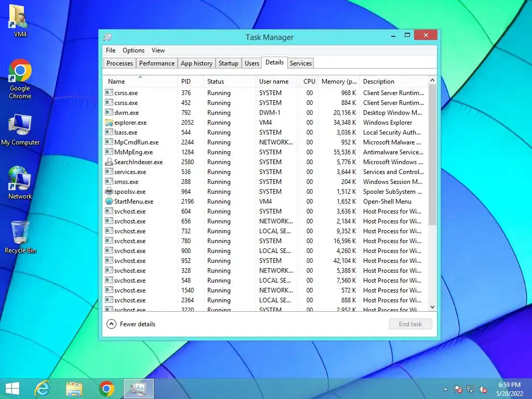532x399 pixels.
Task: Switch to the Users tab
Action: pyautogui.click(x=252, y=63)
